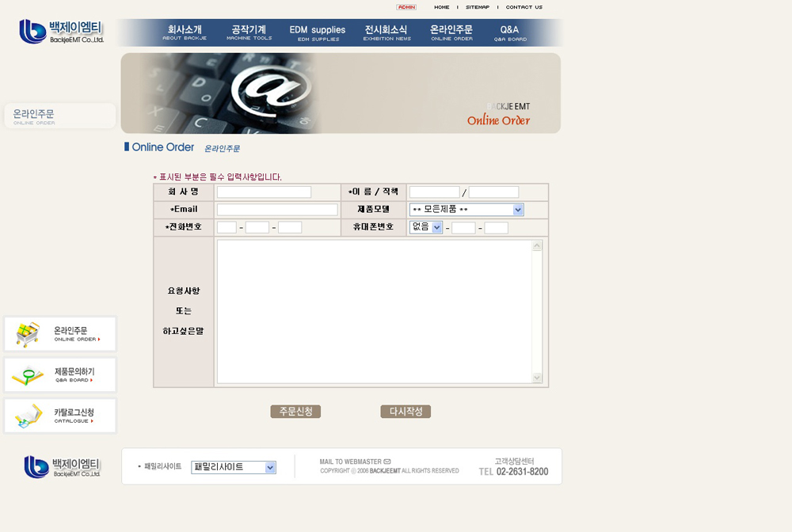Click the BaekjeEMT logo in header

tap(61, 32)
